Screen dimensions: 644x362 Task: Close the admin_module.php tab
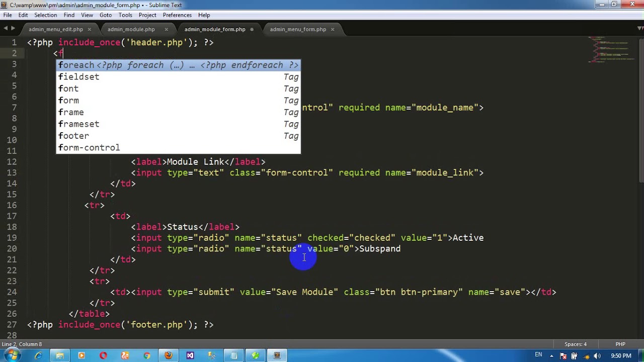(166, 29)
